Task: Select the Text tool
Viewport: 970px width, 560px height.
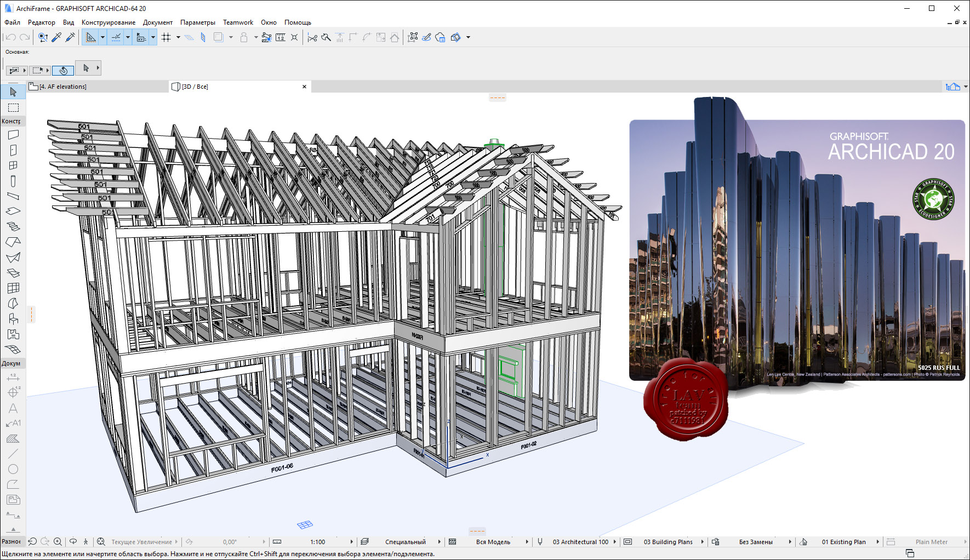Action: pos(13,408)
